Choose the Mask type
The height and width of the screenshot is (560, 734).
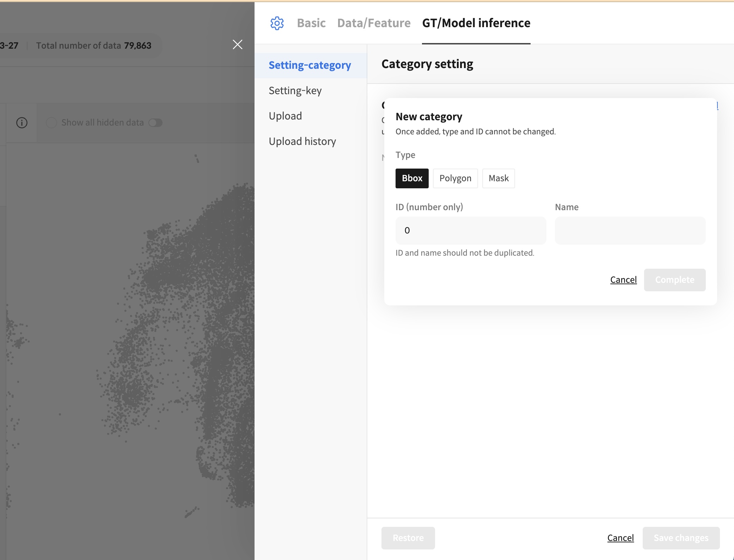[x=498, y=178]
